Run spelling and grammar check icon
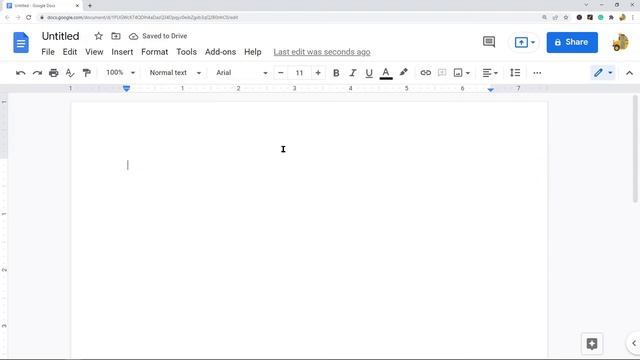This screenshot has height=360, width=640. pyautogui.click(x=70, y=73)
